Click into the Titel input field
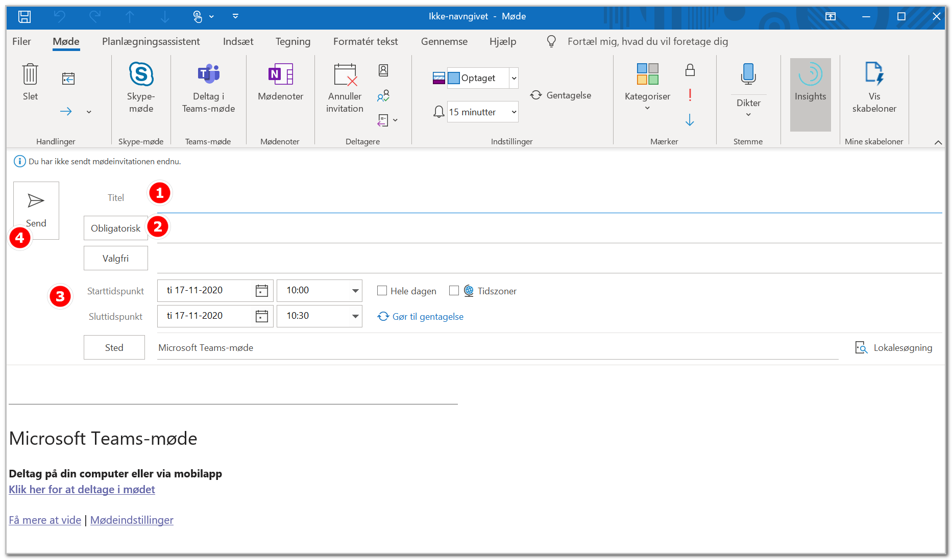The height and width of the screenshot is (560, 952). tap(549, 198)
